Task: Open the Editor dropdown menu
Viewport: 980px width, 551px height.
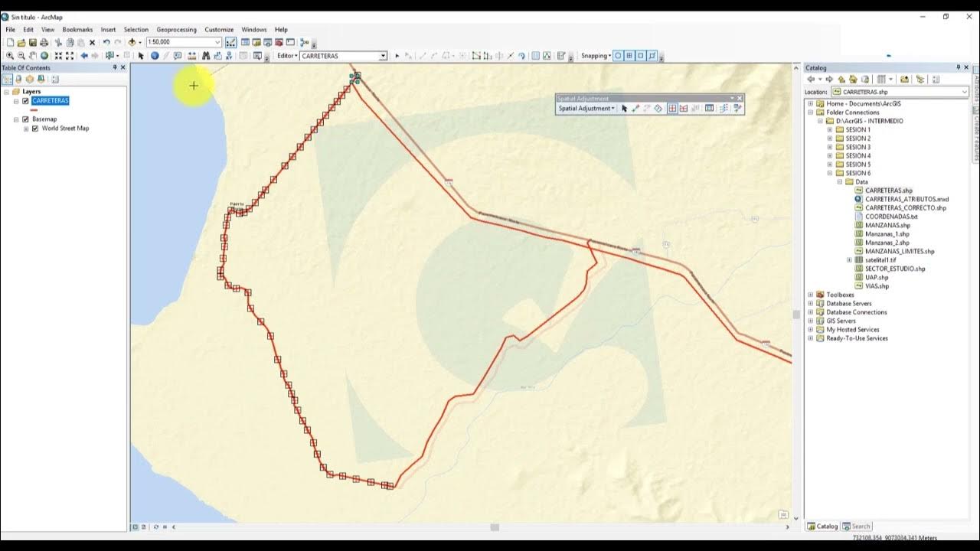Action: coord(287,56)
